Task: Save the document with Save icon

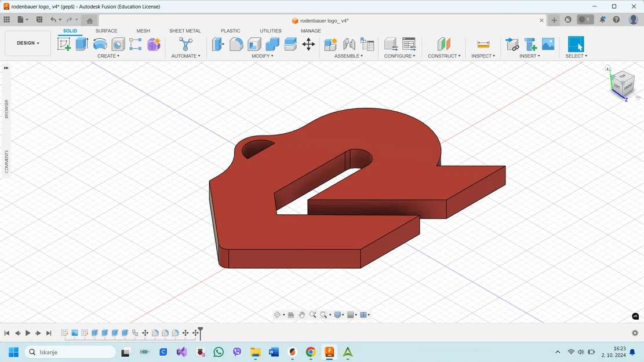Action: 39,19
